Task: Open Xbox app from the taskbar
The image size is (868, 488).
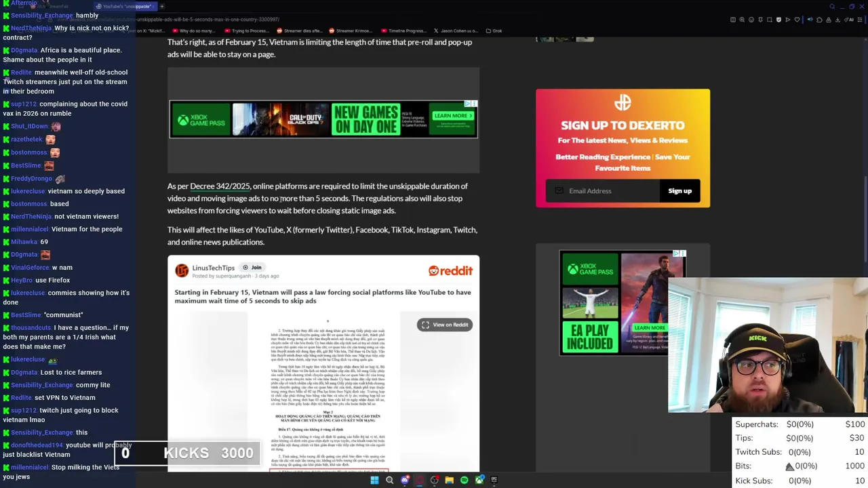Action: pyautogui.click(x=479, y=480)
